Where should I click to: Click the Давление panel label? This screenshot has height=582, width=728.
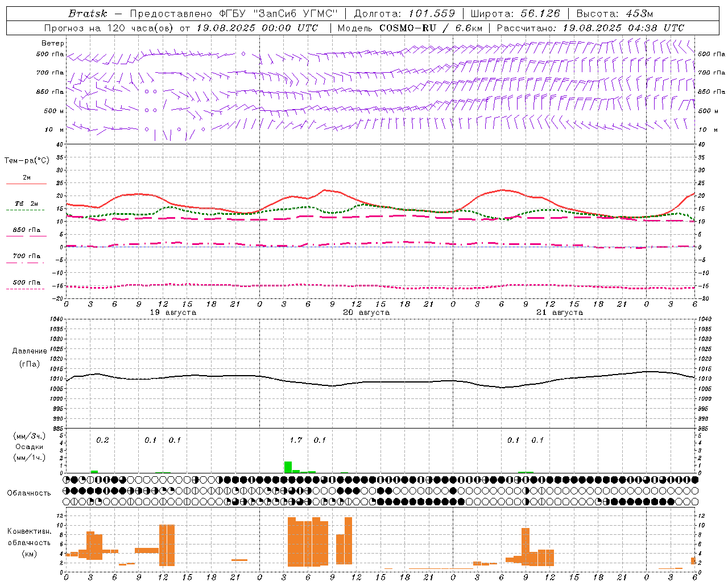[30, 351]
